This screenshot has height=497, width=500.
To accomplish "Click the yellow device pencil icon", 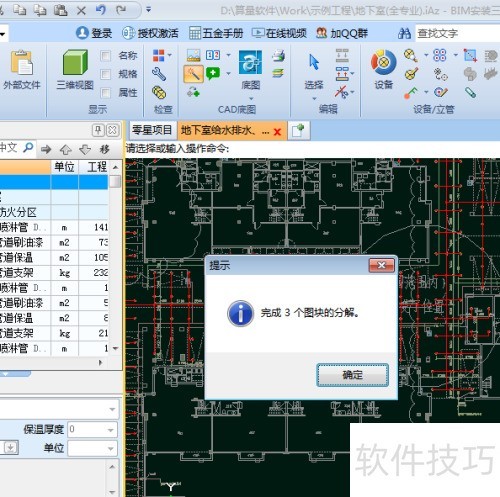I will (x=411, y=74).
